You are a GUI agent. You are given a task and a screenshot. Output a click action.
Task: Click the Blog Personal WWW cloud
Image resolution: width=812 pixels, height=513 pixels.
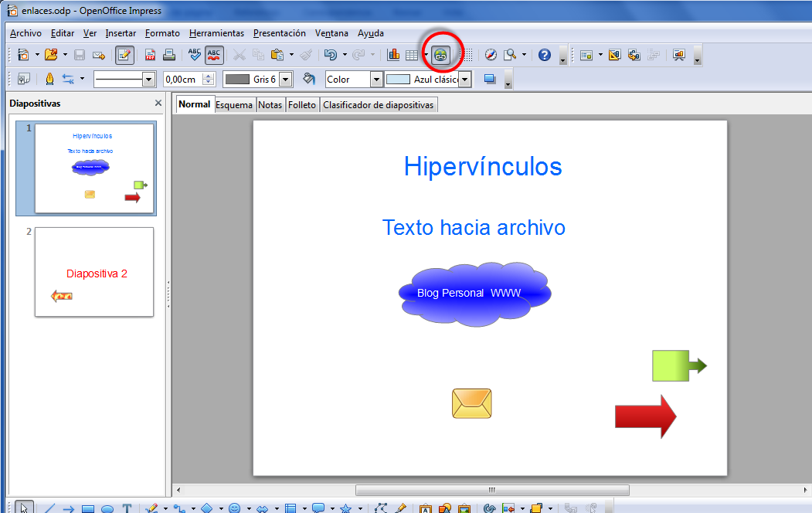475,294
